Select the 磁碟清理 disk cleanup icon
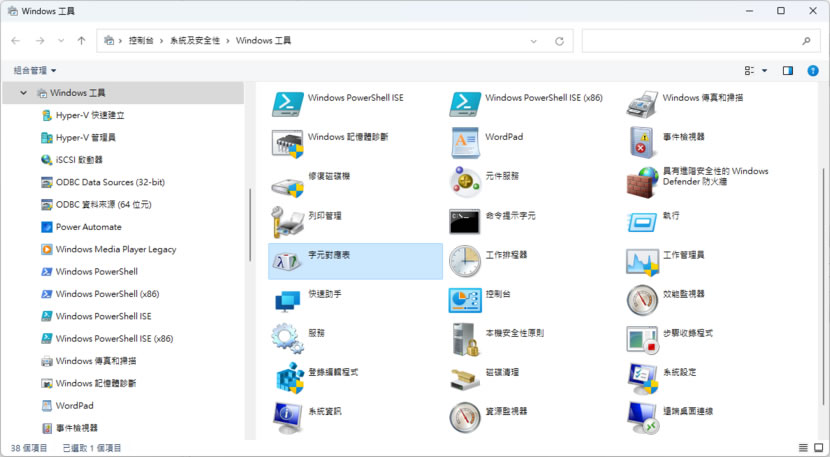The width and height of the screenshot is (830, 457). (x=465, y=380)
